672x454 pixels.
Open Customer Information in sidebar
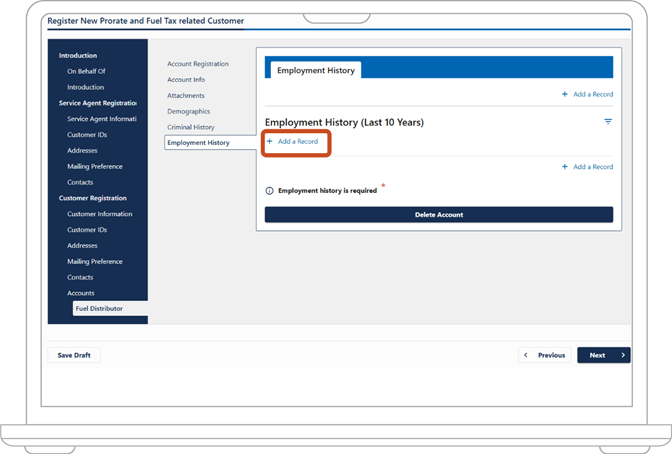(x=99, y=214)
